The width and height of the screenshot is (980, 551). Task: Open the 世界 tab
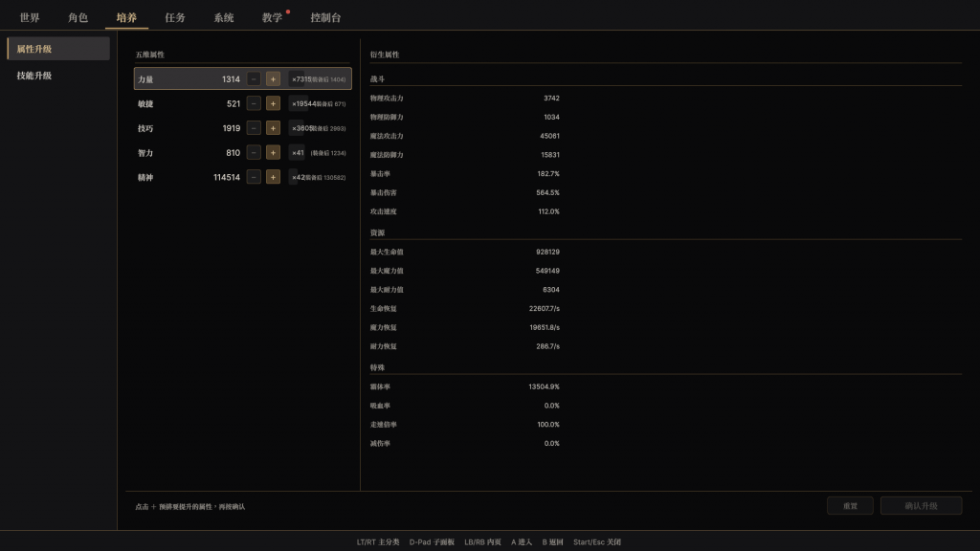point(30,17)
